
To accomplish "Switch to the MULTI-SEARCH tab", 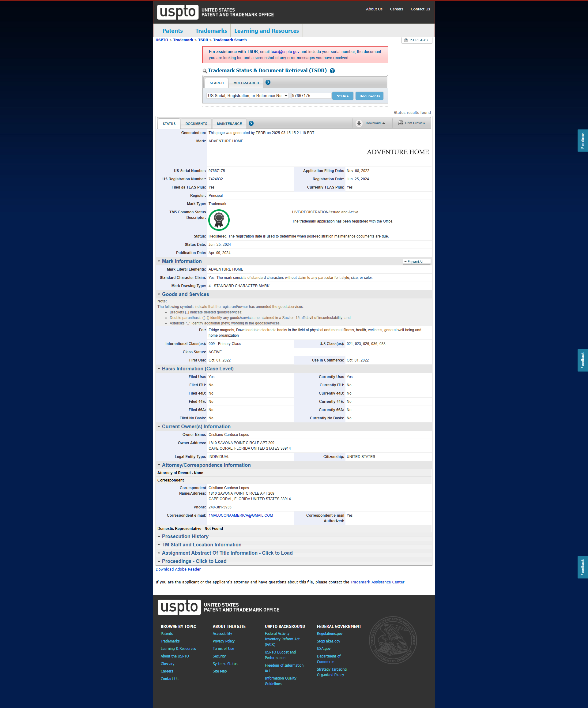I will coord(246,83).
